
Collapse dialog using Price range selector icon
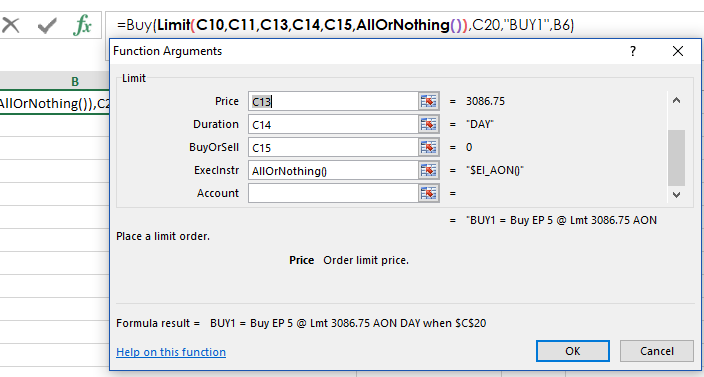pos(429,101)
